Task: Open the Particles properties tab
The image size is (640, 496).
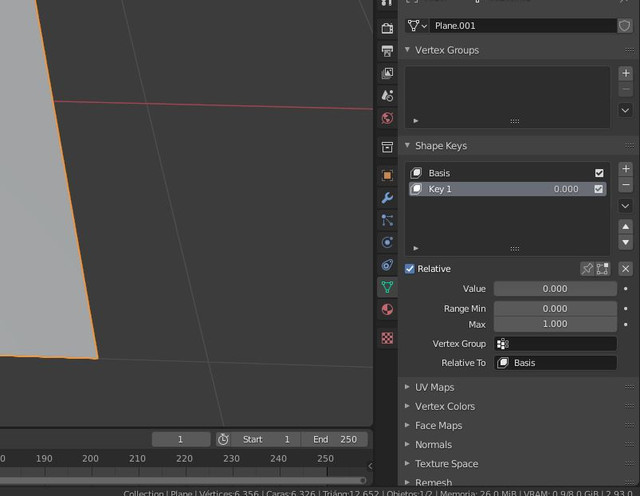Action: point(387,220)
